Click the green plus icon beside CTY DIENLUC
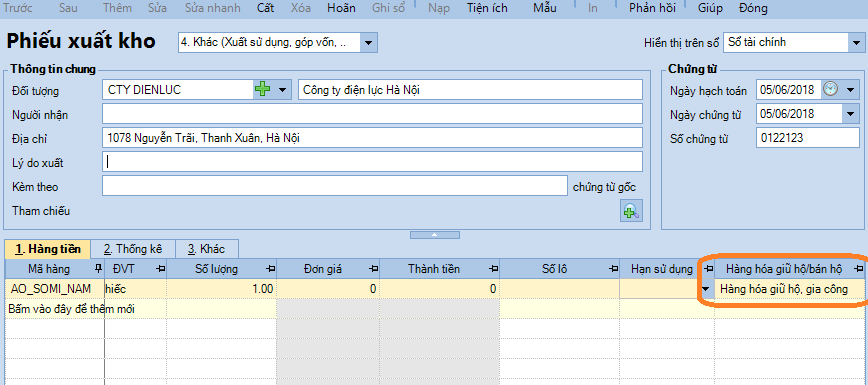 tap(263, 89)
